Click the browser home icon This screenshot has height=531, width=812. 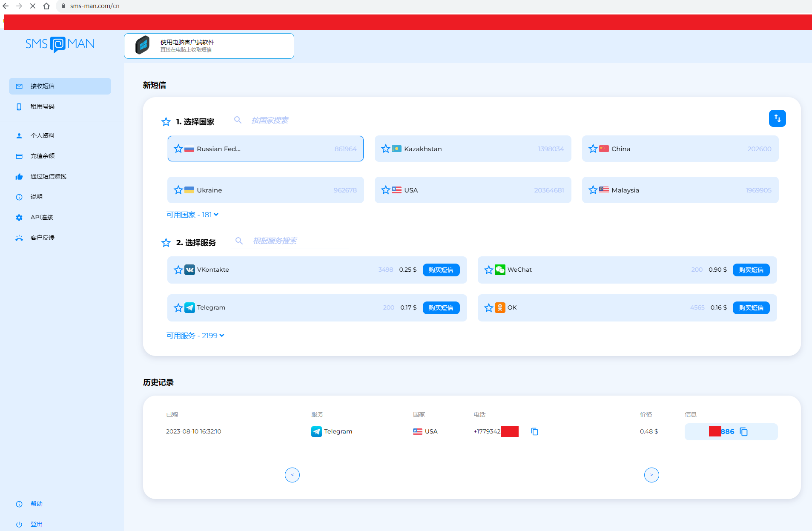(x=46, y=6)
